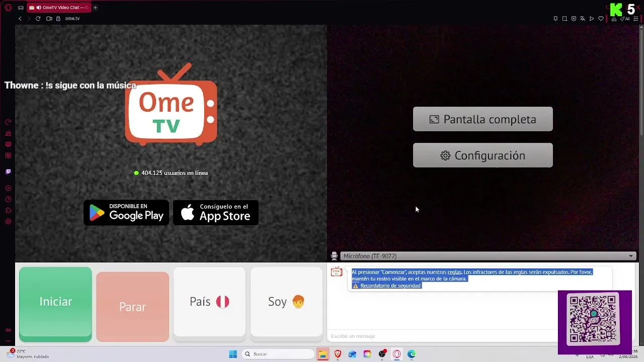The height and width of the screenshot is (362, 644).
Task: Open the Opera main menu logo
Action: click(8, 8)
